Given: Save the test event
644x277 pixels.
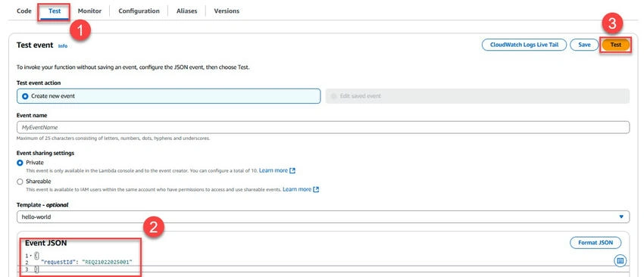Looking at the screenshot, I should pyautogui.click(x=584, y=45).
